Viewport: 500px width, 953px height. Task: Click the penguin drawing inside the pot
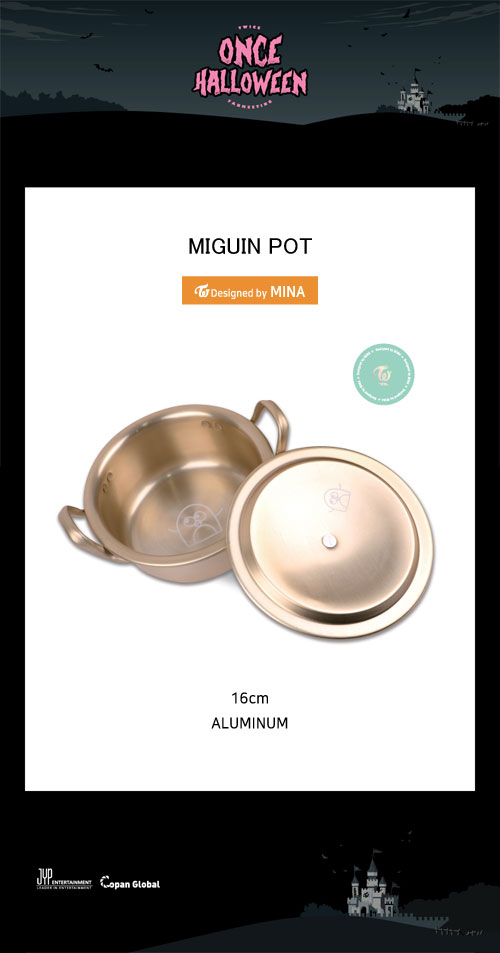tap(196, 526)
